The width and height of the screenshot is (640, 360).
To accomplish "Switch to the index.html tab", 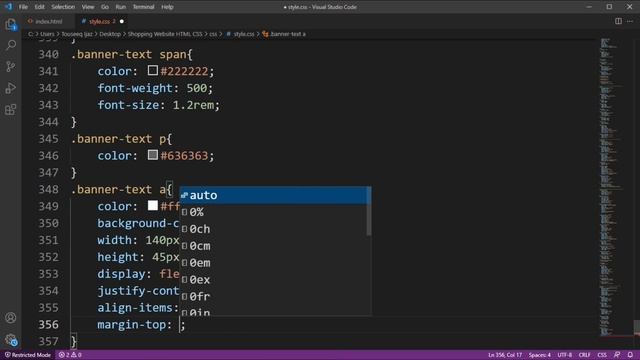I will click(49, 21).
